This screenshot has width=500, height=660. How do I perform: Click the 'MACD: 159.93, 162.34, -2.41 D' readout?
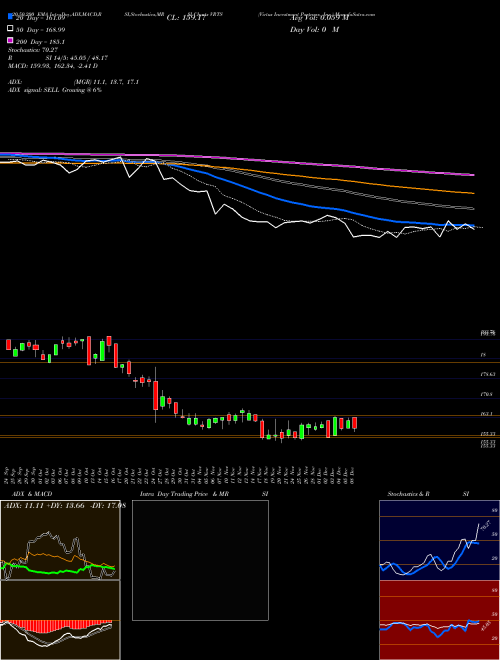(53, 66)
